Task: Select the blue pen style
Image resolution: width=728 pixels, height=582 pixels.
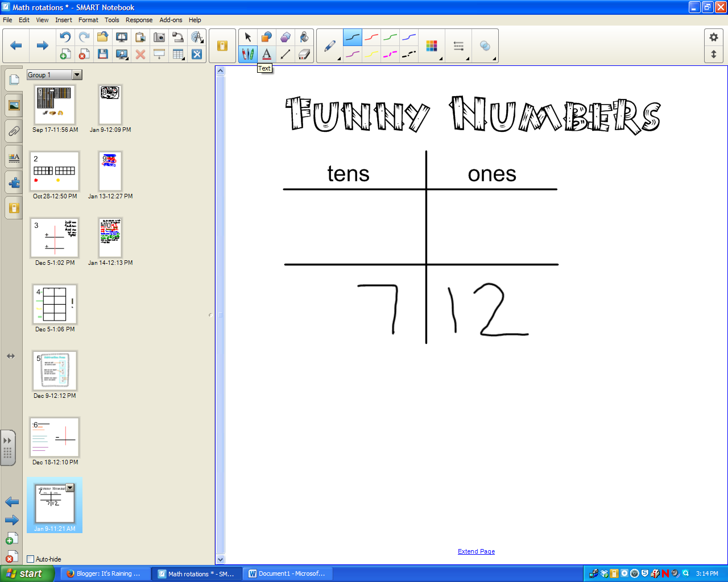Action: tap(409, 38)
